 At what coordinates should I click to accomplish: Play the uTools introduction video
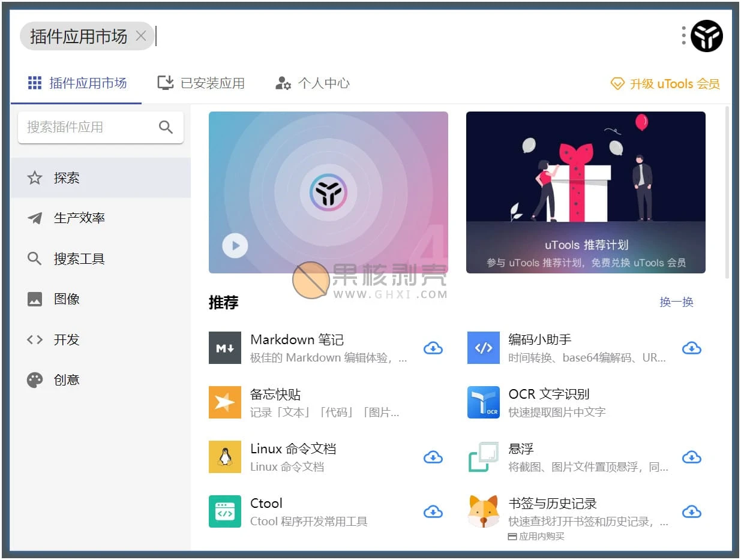tap(235, 246)
